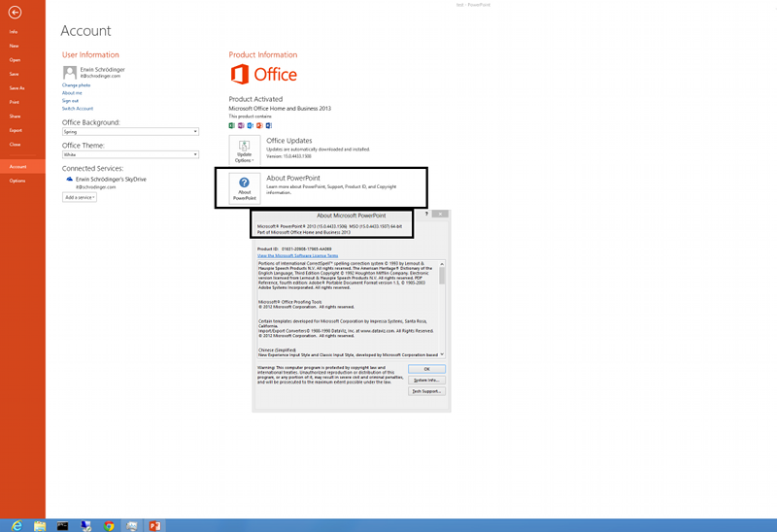Open Command Prompt from the taskbar

[62, 525]
